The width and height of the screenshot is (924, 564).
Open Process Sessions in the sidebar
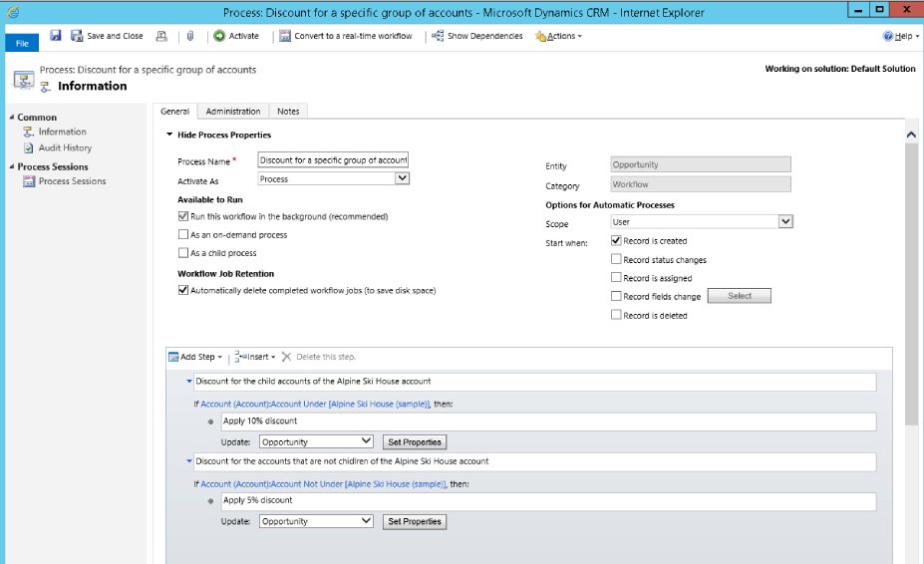click(72, 181)
